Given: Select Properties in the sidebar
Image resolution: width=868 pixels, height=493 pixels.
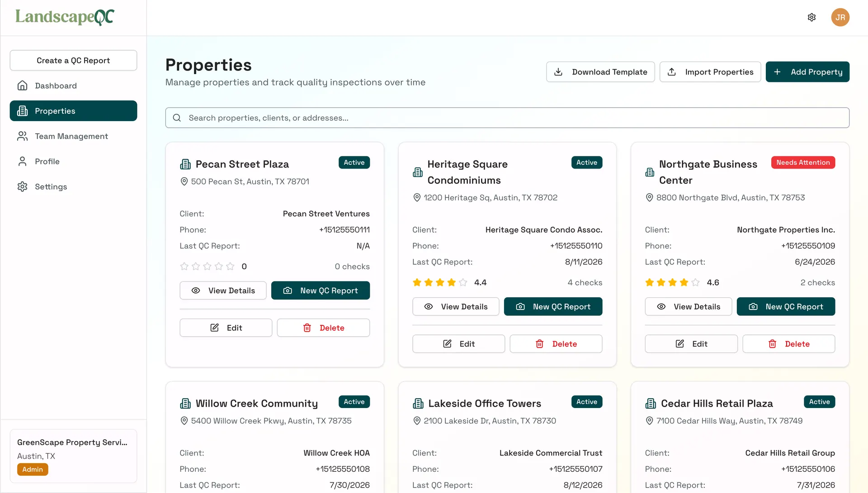Looking at the screenshot, I should (73, 111).
